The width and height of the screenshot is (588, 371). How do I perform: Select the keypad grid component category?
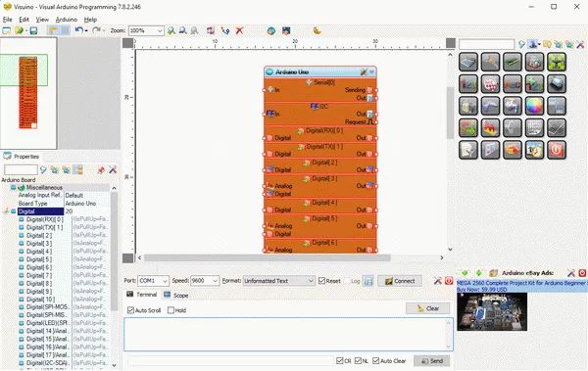coord(534,128)
